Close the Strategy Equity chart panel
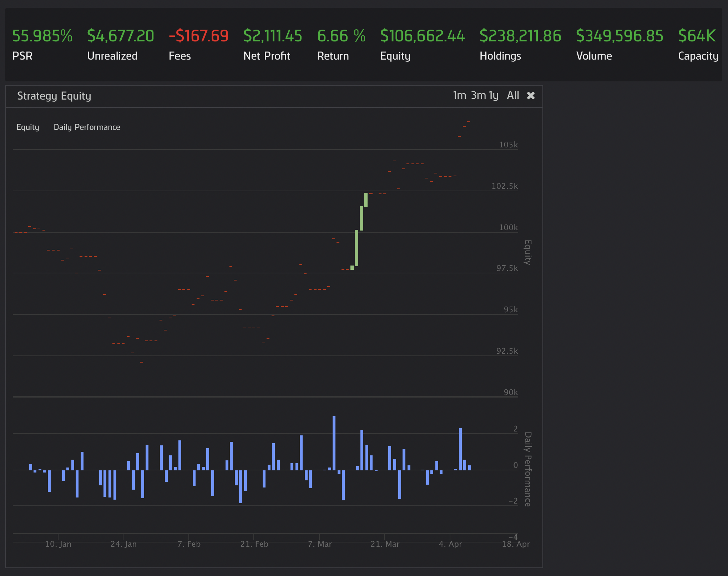The width and height of the screenshot is (728, 576). (x=531, y=96)
